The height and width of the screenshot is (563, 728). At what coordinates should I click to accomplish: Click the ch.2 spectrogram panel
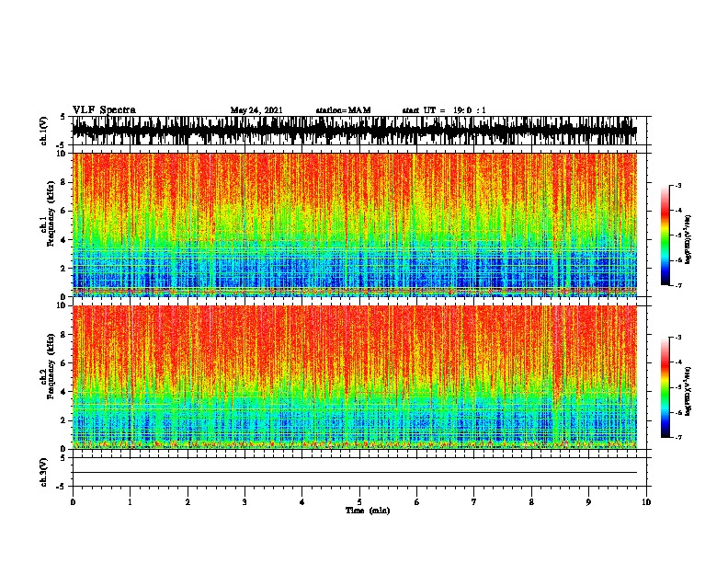(354, 377)
